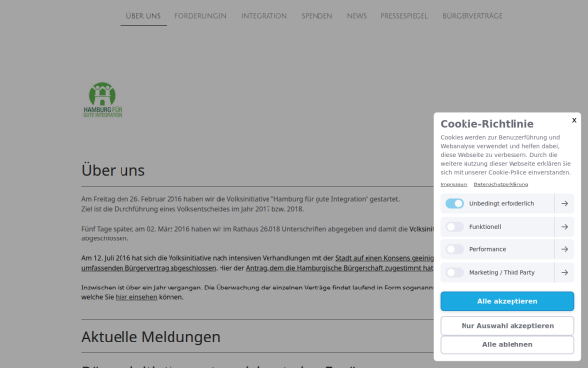Click the 'Marketing / Third Party' label

[x=502, y=272]
